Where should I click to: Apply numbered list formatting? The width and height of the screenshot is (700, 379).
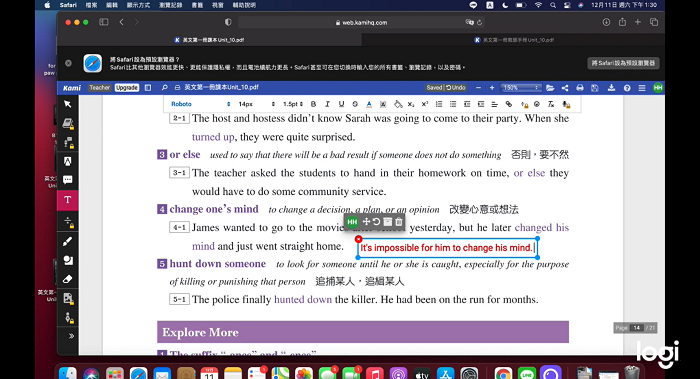click(x=439, y=104)
